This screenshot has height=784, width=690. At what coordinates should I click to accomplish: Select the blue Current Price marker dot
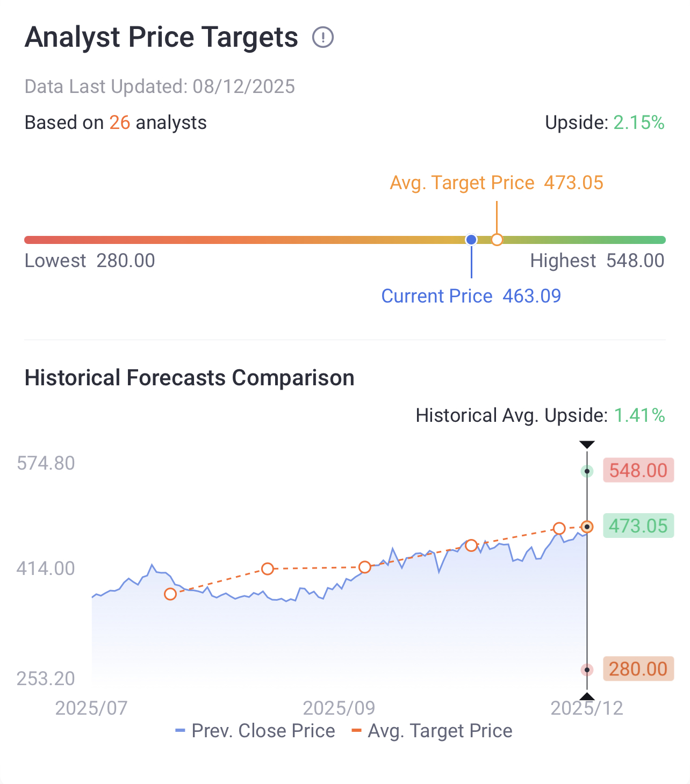pyautogui.click(x=471, y=240)
